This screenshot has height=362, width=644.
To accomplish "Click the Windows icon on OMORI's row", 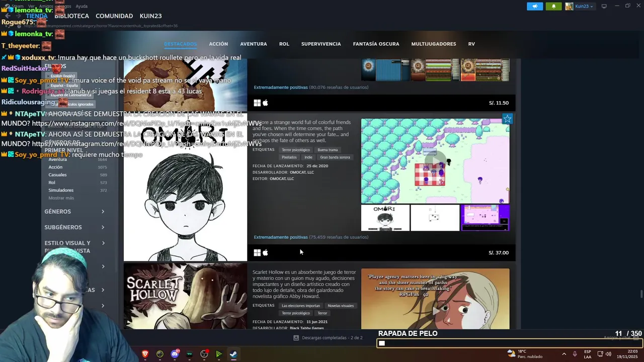I will [x=257, y=252].
